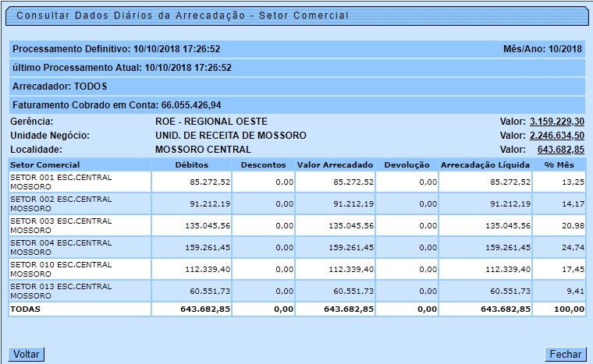Image resolution: width=593 pixels, height=364 pixels.
Task: Click the Descontos column header
Action: 263,164
